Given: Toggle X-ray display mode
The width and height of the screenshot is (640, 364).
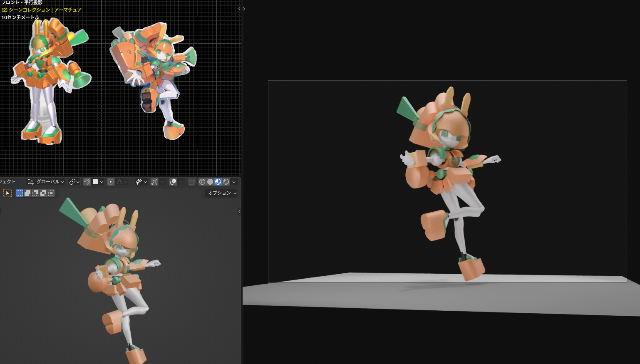Looking at the screenshot, I should (x=191, y=182).
